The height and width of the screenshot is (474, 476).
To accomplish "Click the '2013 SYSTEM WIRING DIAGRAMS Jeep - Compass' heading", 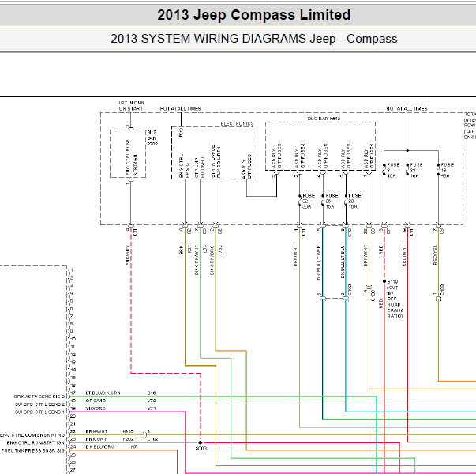I will (x=253, y=39).
